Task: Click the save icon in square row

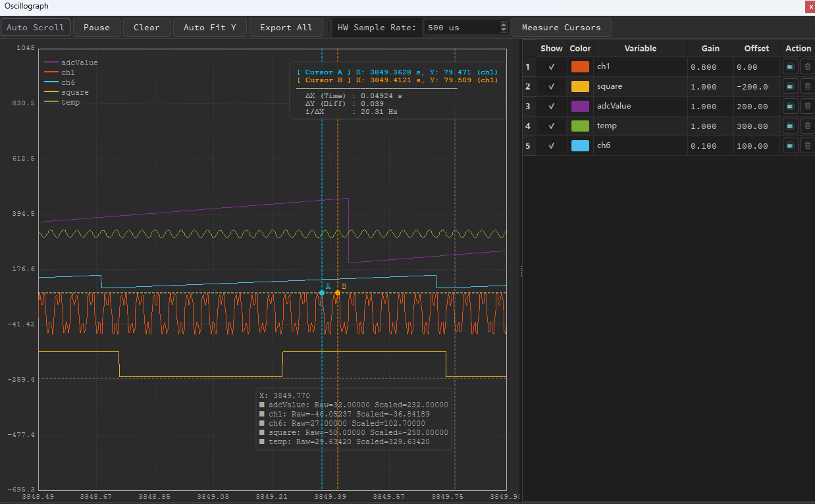Action: (x=790, y=86)
